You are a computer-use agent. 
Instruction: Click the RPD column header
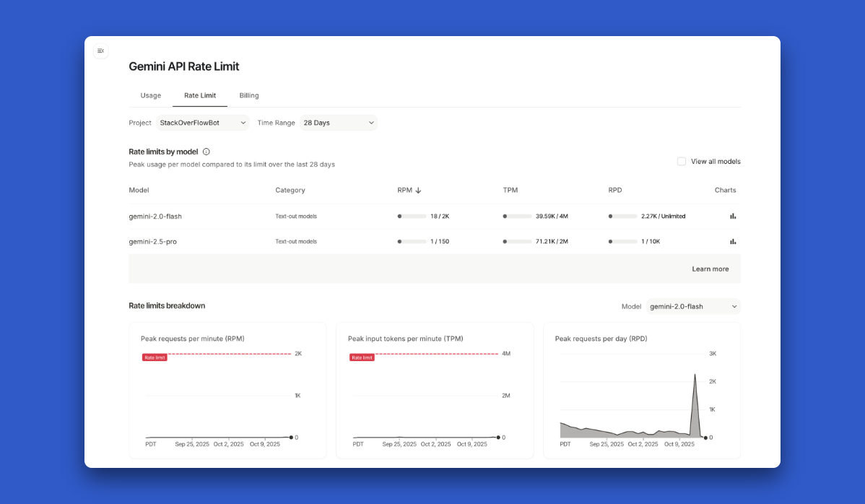click(614, 190)
